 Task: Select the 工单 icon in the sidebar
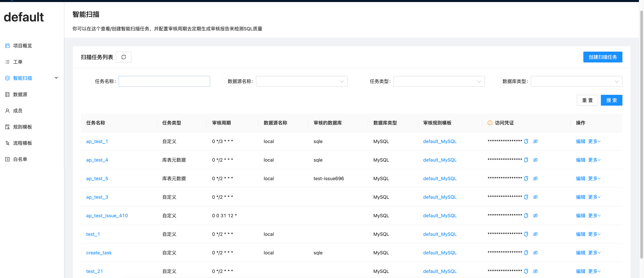7,62
